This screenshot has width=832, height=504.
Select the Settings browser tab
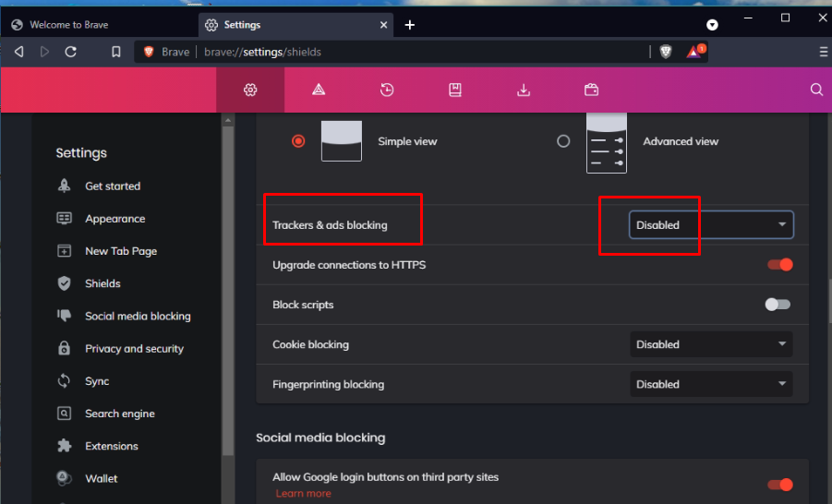tap(295, 25)
